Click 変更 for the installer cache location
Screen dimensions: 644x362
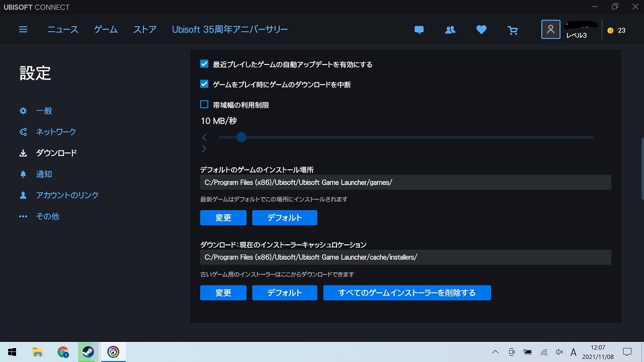click(223, 293)
